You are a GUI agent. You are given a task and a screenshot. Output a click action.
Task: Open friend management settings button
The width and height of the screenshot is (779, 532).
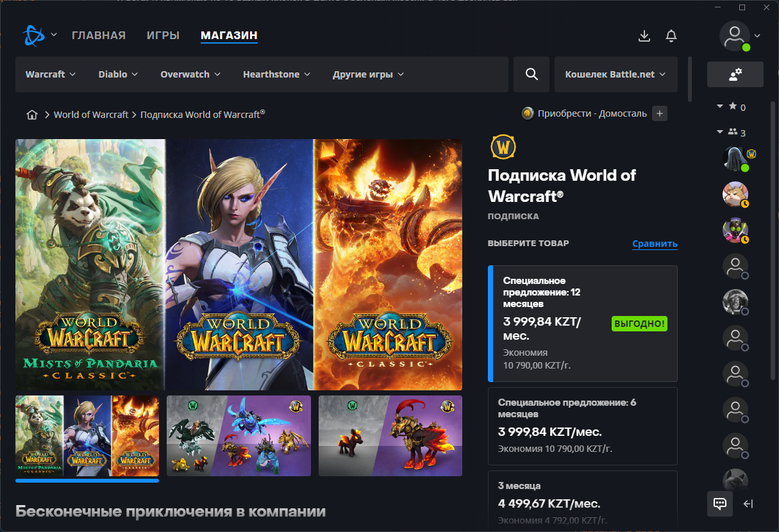click(735, 74)
